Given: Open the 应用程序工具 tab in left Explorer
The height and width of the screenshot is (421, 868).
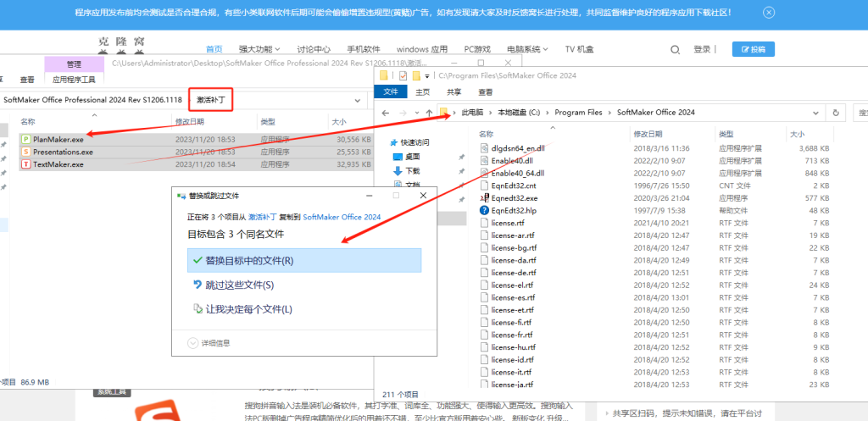Looking at the screenshot, I should [x=74, y=80].
